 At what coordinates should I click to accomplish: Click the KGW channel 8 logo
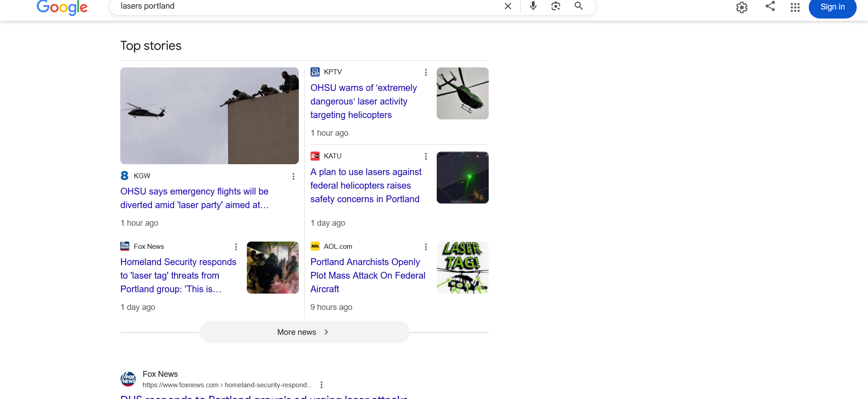pyautogui.click(x=125, y=176)
